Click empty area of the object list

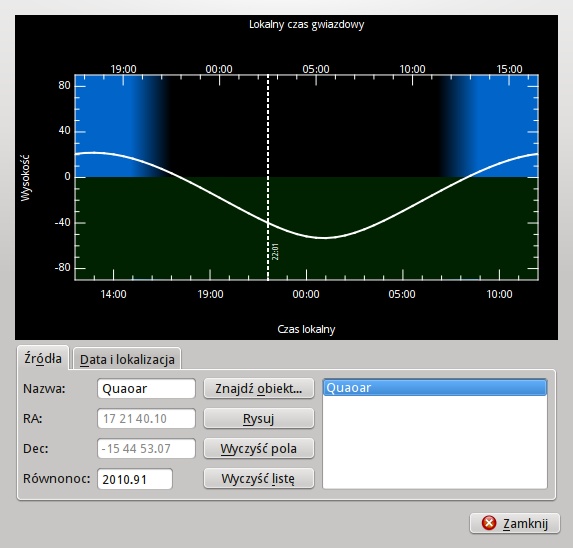[x=435, y=442]
